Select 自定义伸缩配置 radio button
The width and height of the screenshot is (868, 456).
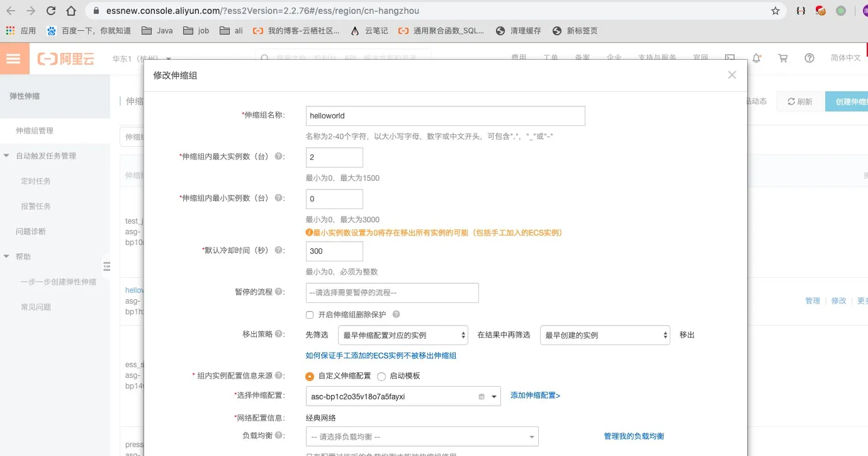(310, 376)
